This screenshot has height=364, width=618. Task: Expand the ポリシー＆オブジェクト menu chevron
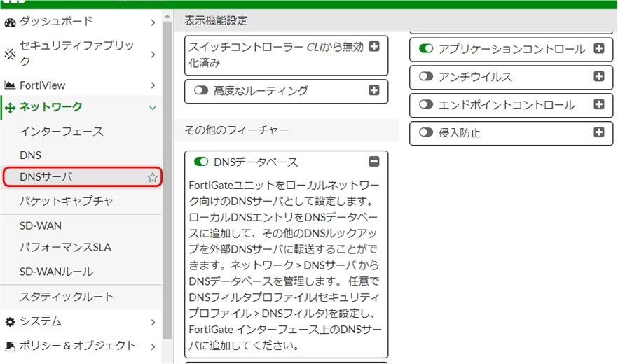click(x=153, y=346)
